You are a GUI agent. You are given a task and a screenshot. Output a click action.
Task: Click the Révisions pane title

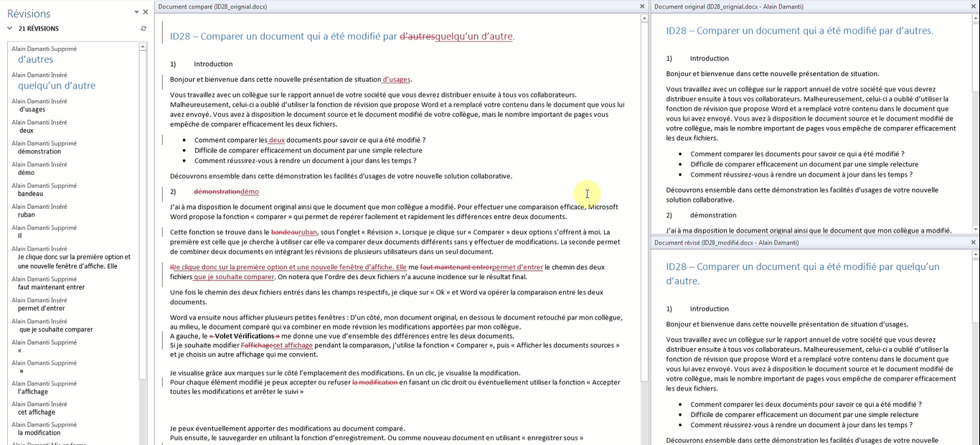click(x=29, y=14)
